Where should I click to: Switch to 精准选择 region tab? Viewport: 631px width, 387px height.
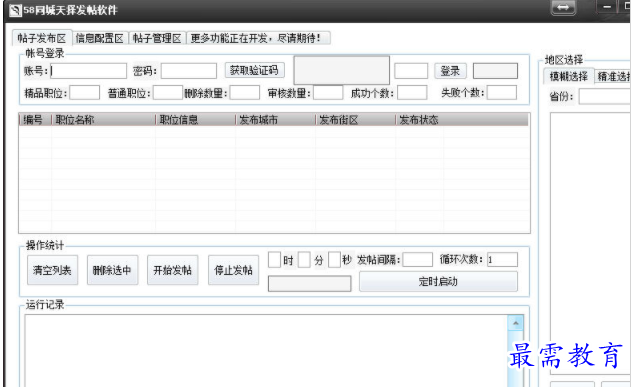point(613,76)
